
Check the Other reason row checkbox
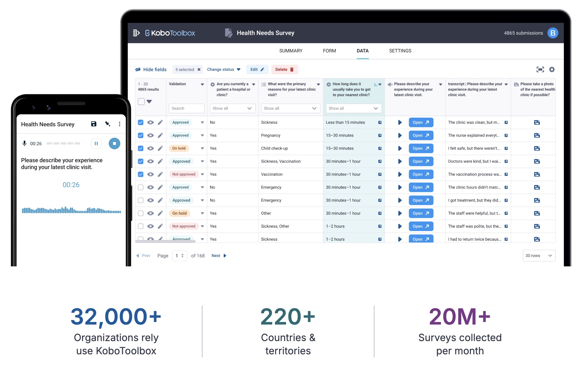click(x=141, y=213)
